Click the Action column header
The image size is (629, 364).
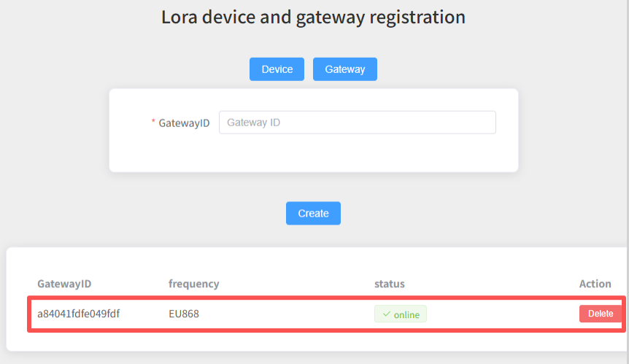pos(594,284)
